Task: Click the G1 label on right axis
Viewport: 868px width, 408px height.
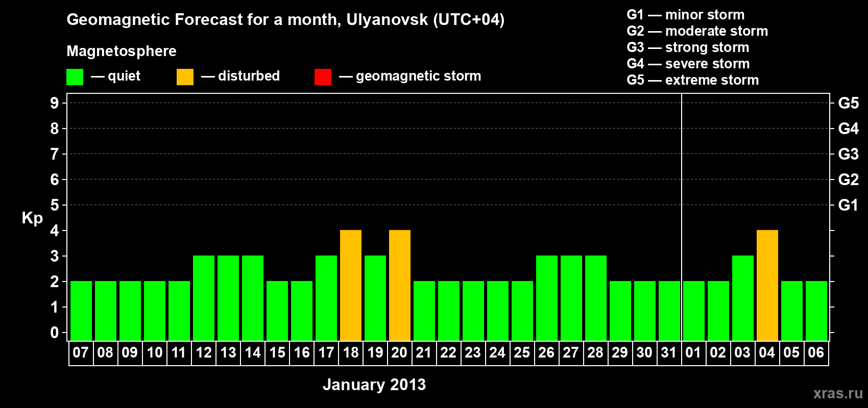Action: [x=849, y=205]
